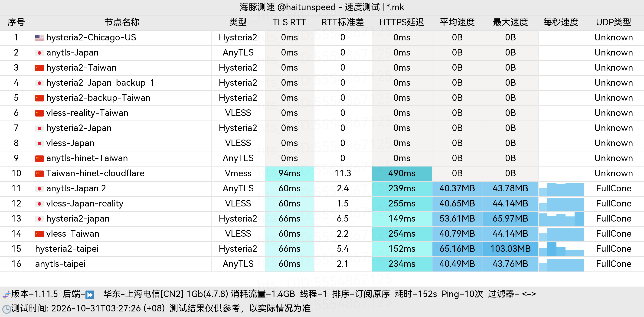Image resolution: width=644 pixels, height=317 pixels.
Task: Click the 耗时=152s footer entry
Action: (416, 294)
